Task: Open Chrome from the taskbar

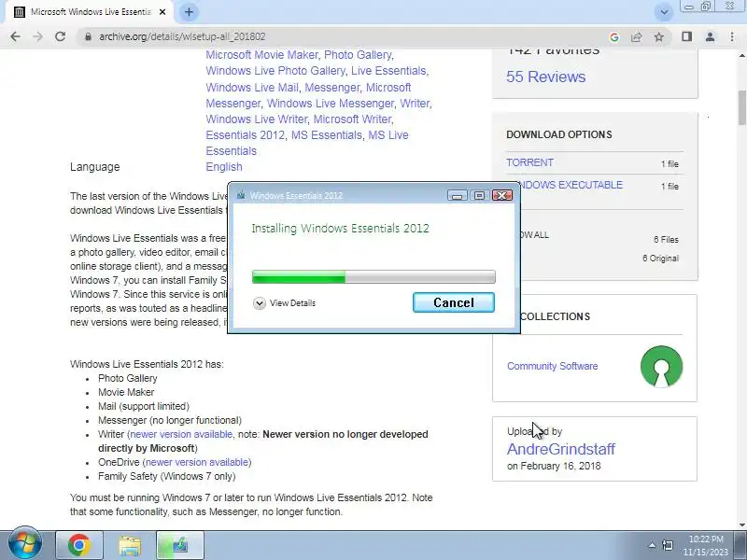Action: [x=79, y=545]
